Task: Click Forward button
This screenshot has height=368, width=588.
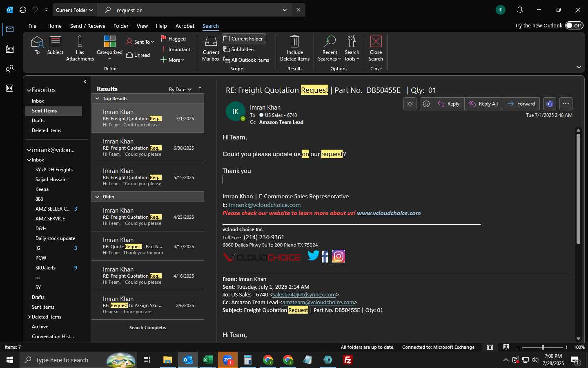Action: (x=521, y=104)
